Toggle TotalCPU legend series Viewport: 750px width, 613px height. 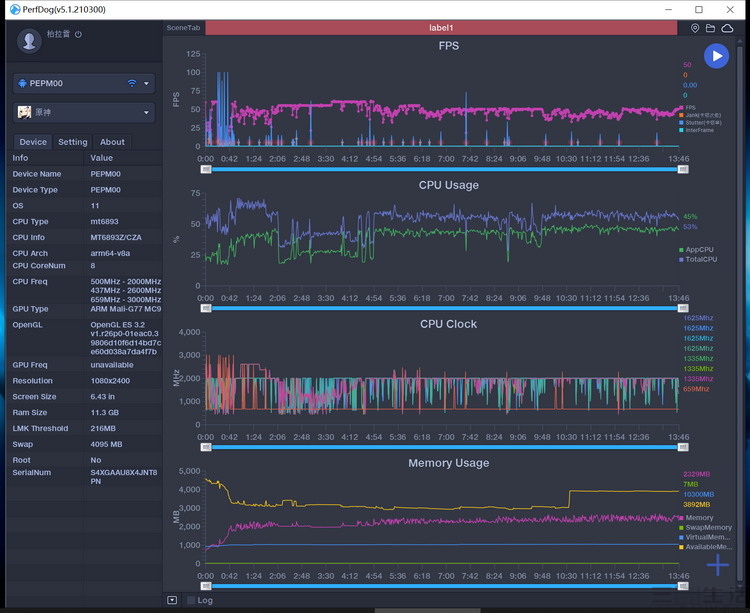[x=698, y=259]
